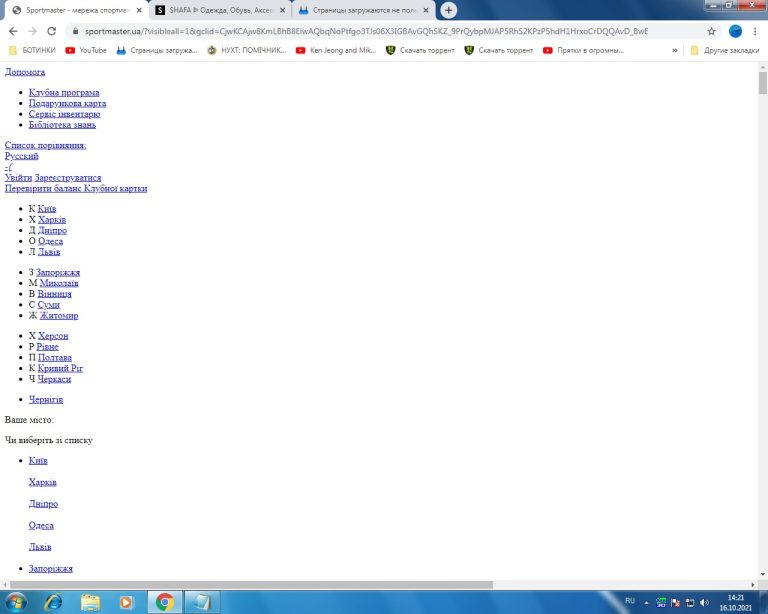Choose Харків in the lettered city list

[x=52, y=220]
